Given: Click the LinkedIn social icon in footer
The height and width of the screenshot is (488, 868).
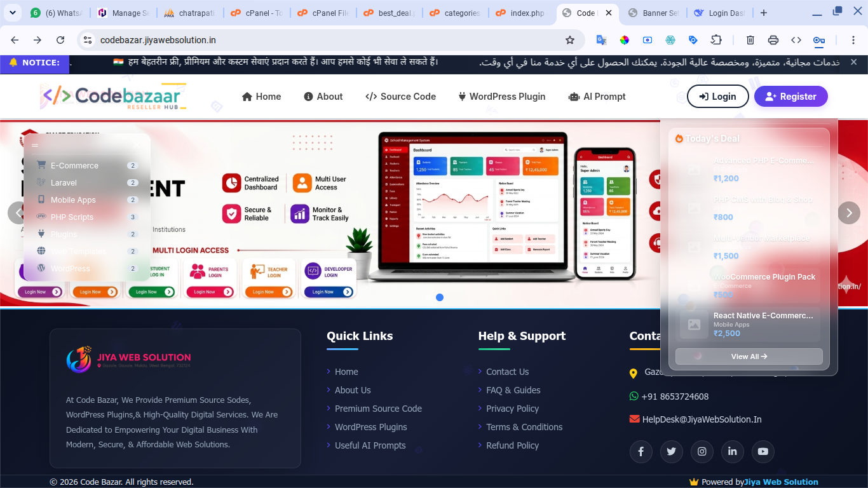Looking at the screenshot, I should click(x=733, y=452).
